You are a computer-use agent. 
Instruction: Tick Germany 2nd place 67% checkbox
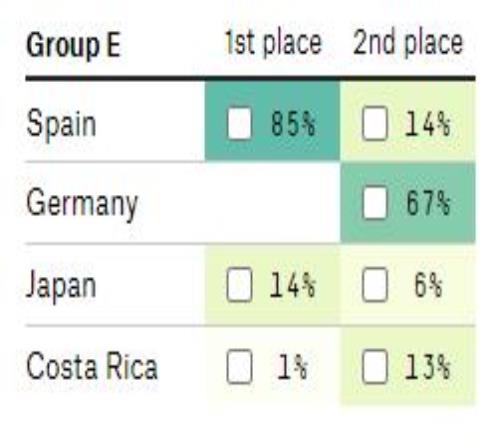coord(375,203)
